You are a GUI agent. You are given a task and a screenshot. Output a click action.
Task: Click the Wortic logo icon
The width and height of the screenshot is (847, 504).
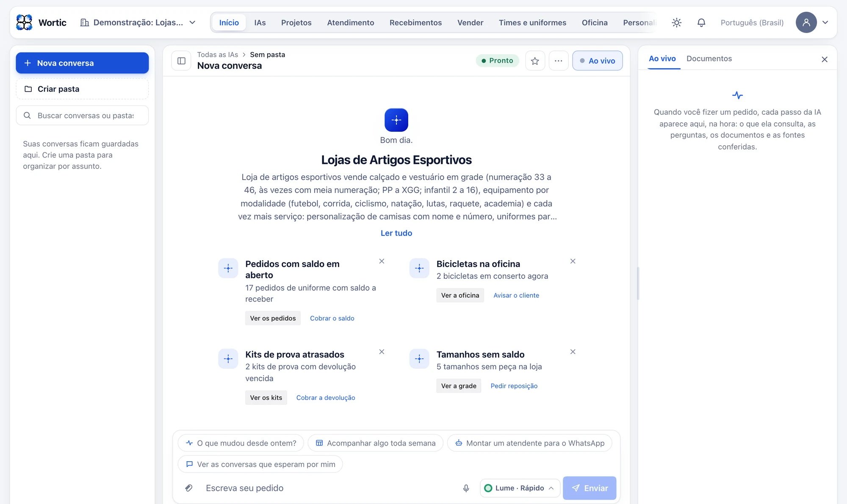(x=24, y=22)
